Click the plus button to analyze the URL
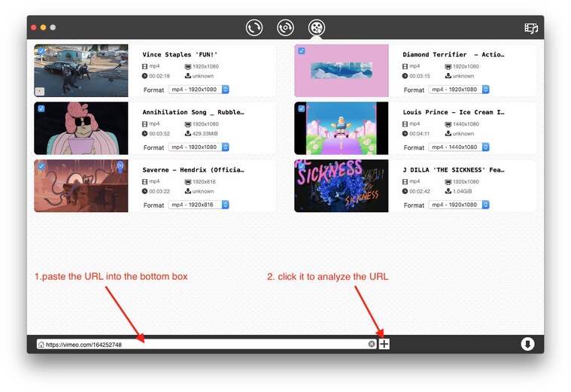The image size is (571, 392). pyautogui.click(x=384, y=344)
